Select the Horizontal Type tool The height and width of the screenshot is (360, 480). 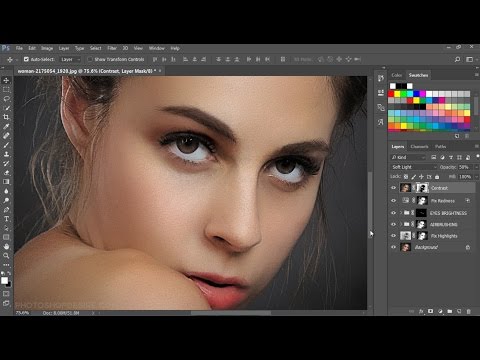(6, 219)
